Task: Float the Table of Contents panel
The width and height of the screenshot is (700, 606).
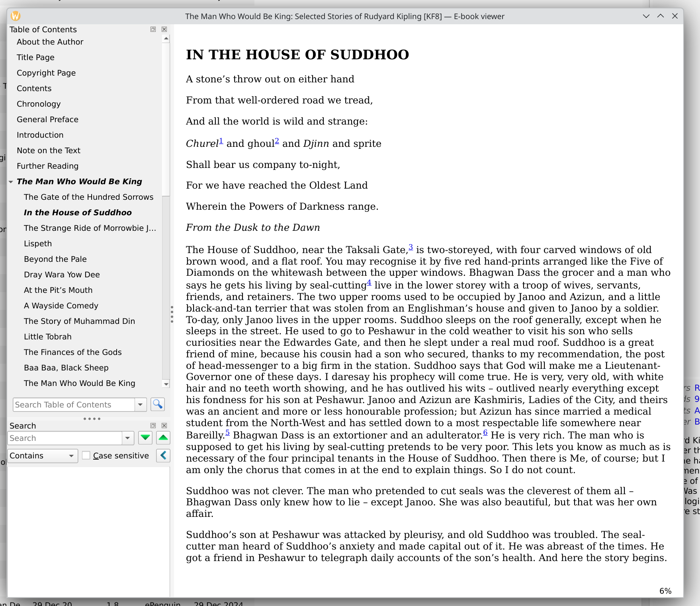Action: coord(153,29)
